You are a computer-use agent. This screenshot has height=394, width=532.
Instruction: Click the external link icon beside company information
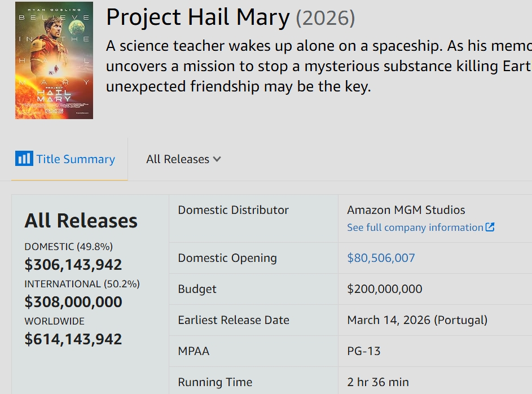490,227
